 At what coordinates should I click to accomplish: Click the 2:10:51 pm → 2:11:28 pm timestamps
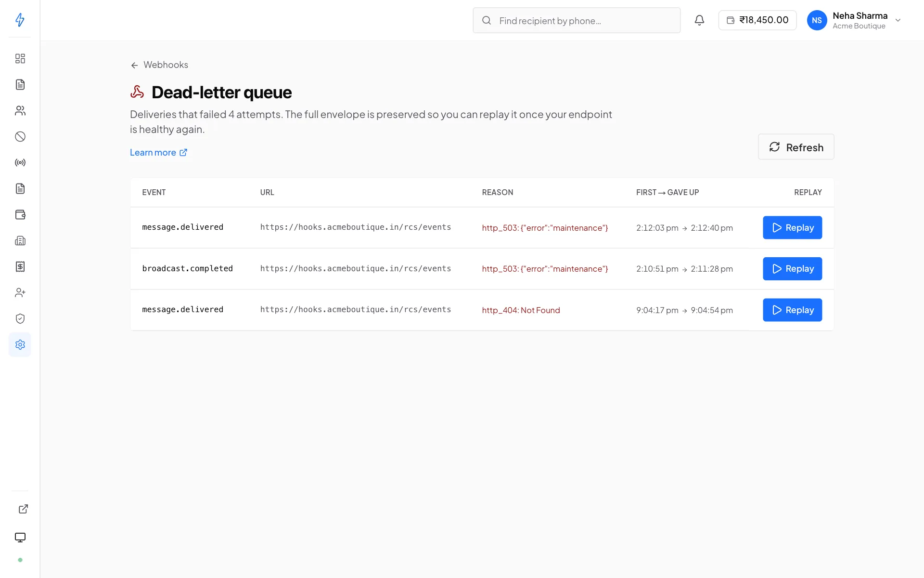[x=684, y=269]
